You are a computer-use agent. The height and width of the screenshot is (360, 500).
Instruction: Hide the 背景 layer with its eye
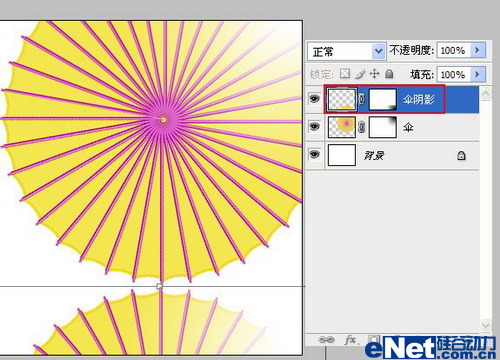(314, 154)
